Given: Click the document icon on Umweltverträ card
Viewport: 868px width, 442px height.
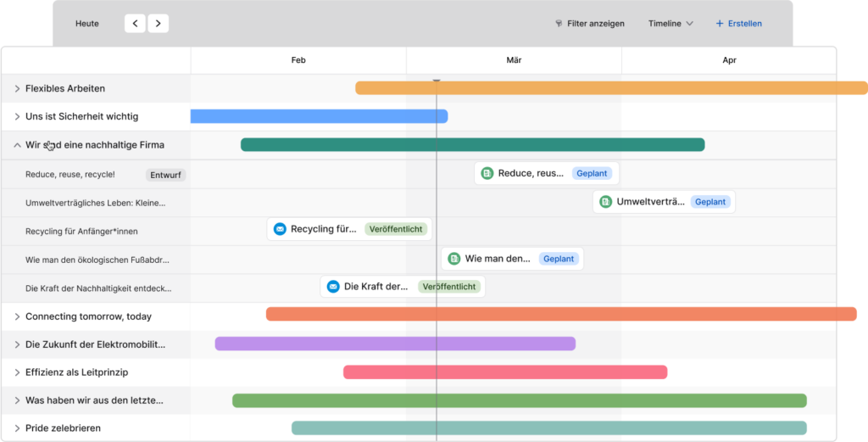Looking at the screenshot, I should coord(605,202).
